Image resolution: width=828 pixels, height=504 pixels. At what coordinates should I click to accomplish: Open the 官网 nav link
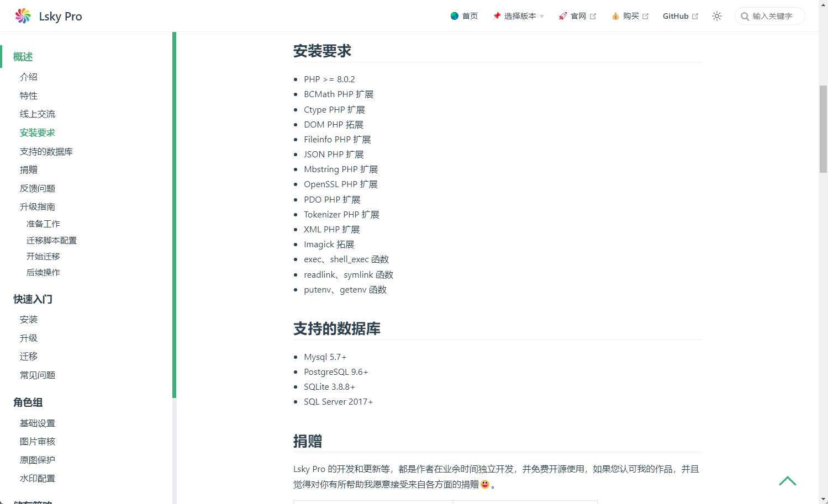tap(577, 16)
